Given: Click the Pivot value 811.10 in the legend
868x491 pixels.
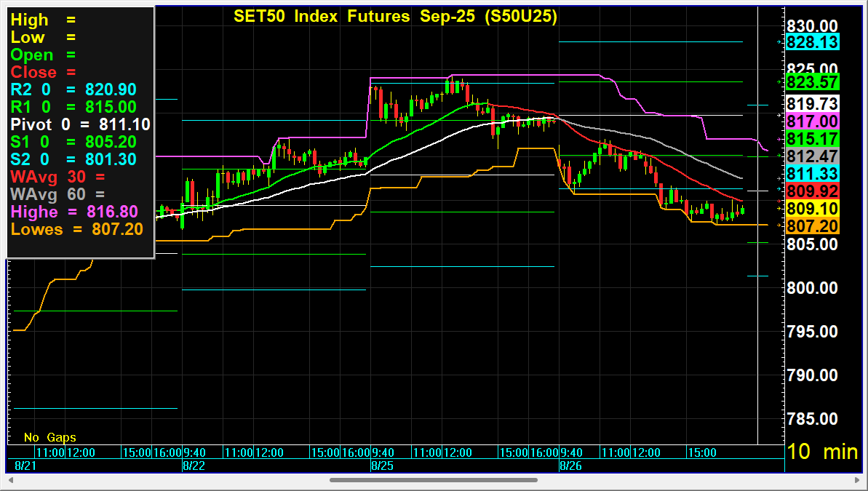Looking at the screenshot, I should tap(124, 124).
